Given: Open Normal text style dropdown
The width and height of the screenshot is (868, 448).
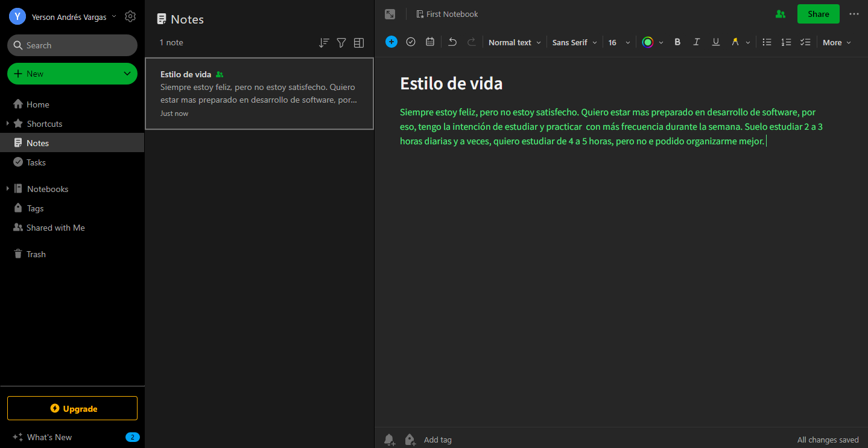Looking at the screenshot, I should (x=515, y=42).
